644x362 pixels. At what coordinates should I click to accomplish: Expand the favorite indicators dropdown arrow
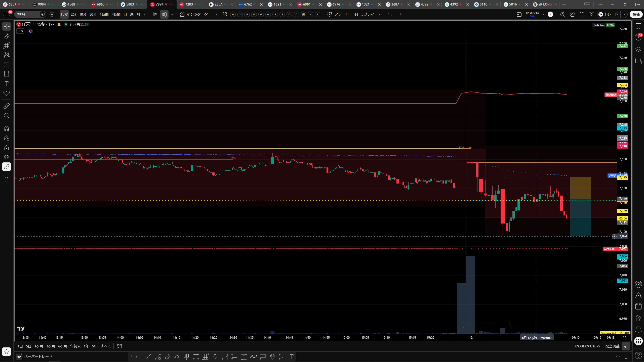[217, 14]
